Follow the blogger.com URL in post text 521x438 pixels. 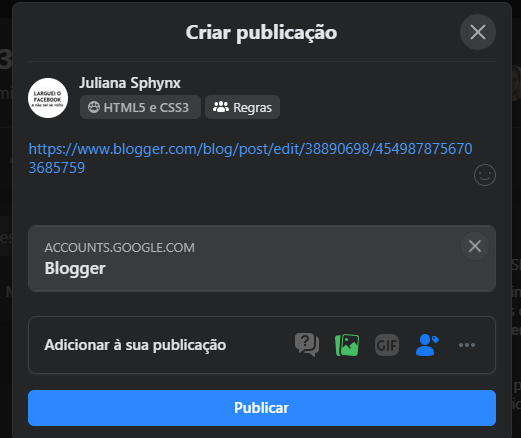point(250,158)
